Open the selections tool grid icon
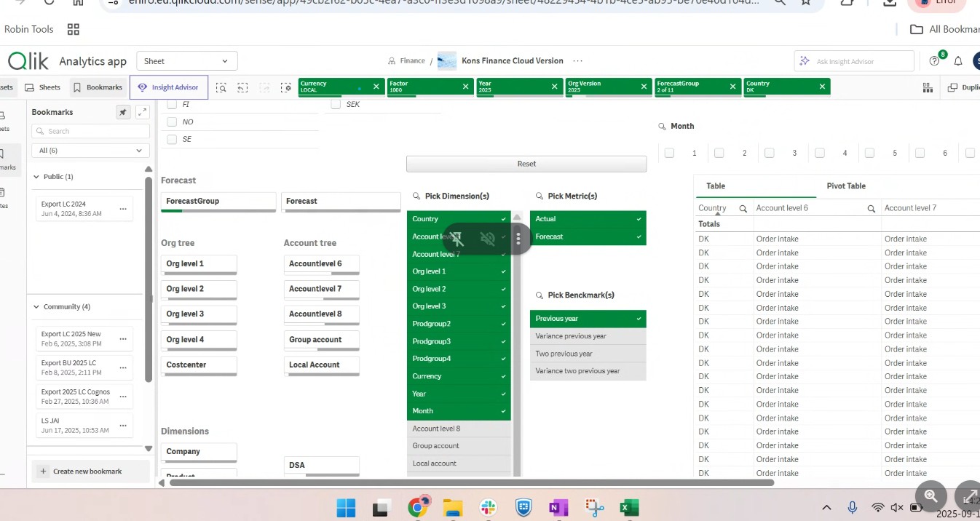Viewport: 980px width, 521px height. coord(928,87)
